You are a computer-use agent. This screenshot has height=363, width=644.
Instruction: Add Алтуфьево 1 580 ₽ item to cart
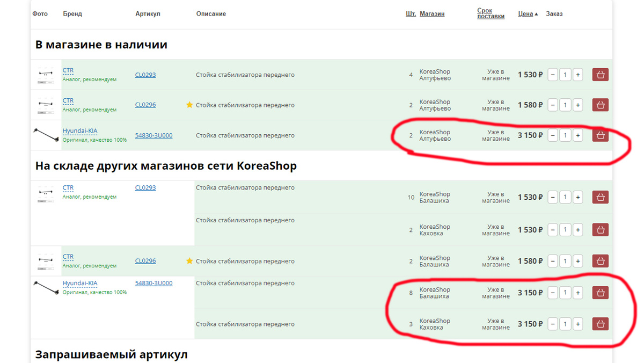tap(600, 105)
